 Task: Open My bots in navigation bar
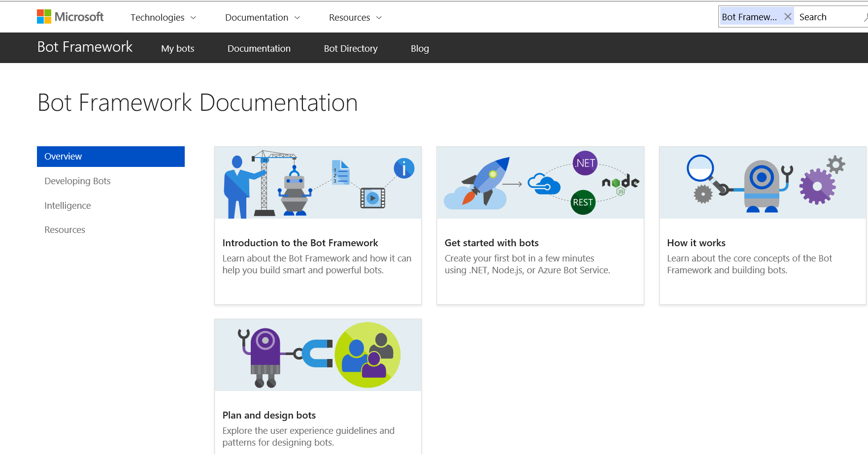[177, 48]
